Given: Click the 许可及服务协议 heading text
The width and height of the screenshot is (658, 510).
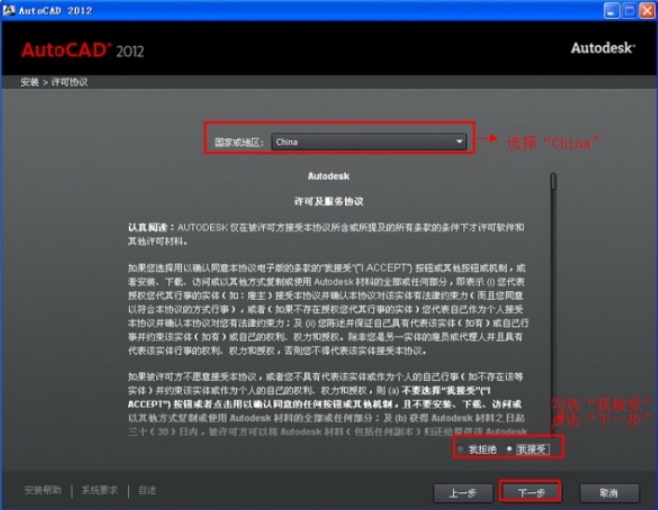Looking at the screenshot, I should pos(329,201).
